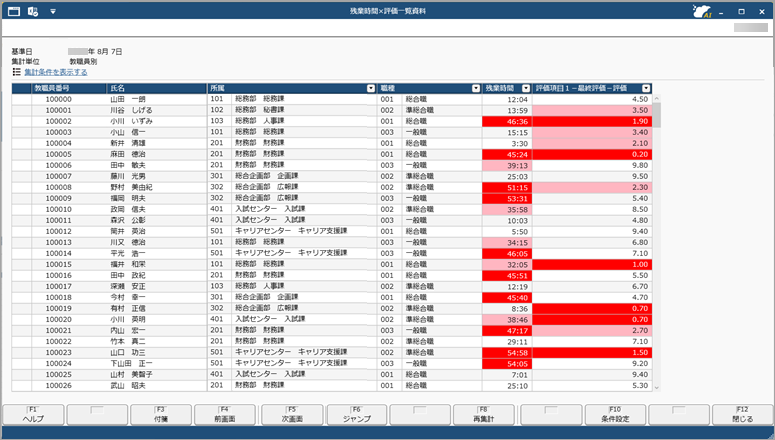Go back with the F4 前画面 button
The height and width of the screenshot is (440, 775).
[x=225, y=414]
